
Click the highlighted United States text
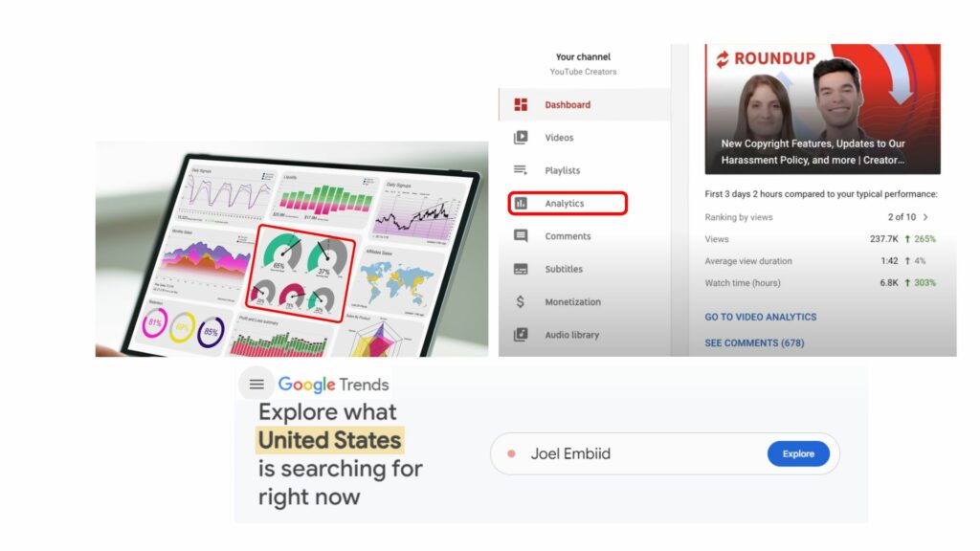tap(328, 440)
